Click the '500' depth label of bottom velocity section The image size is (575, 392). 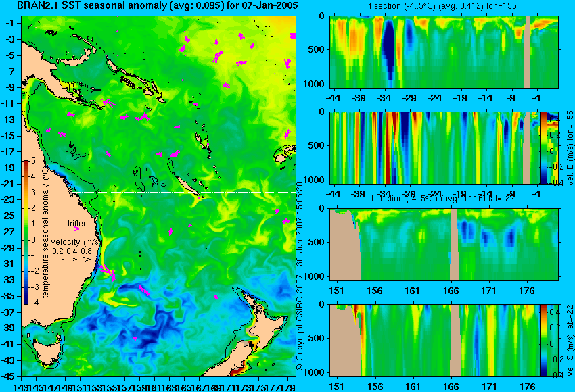point(317,338)
